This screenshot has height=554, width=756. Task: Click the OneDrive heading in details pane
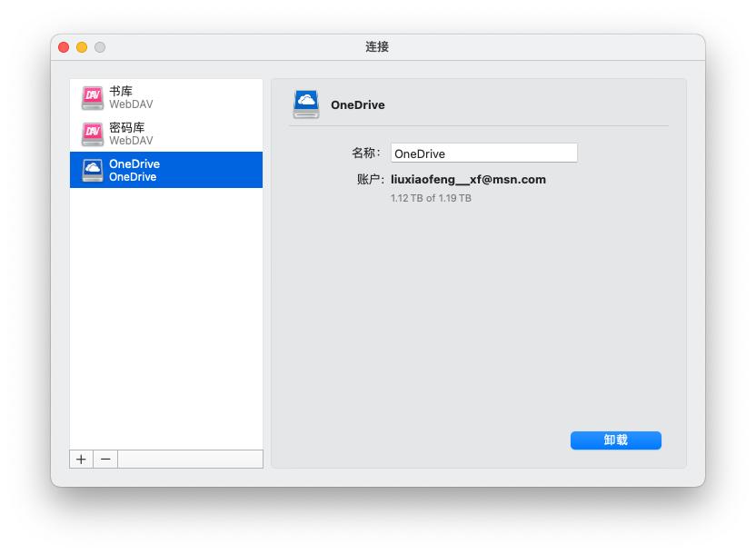coord(358,105)
